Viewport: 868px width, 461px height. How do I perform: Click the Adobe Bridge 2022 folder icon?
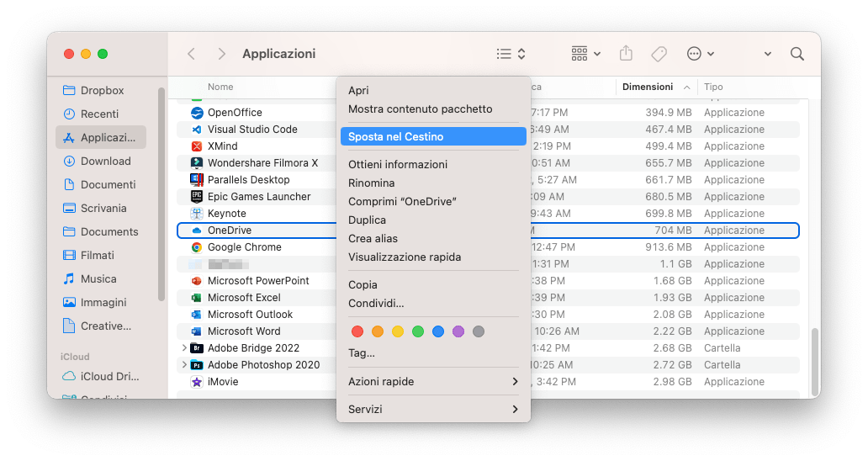click(197, 348)
